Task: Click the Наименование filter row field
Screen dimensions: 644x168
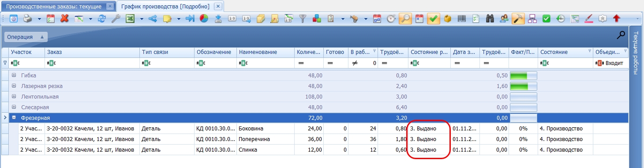Action: 266,63
